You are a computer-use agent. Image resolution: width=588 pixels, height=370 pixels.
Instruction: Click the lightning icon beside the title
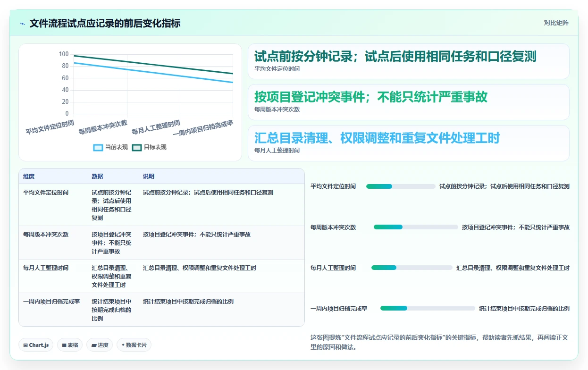coord(23,24)
